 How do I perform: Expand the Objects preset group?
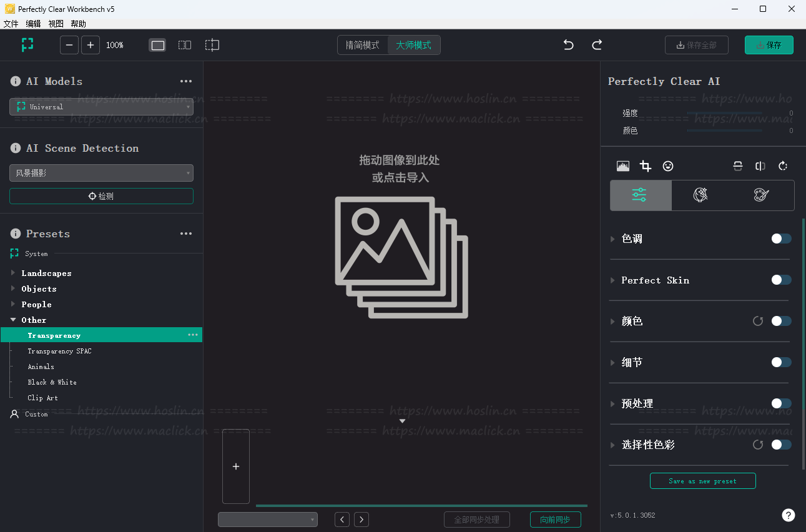(13, 288)
